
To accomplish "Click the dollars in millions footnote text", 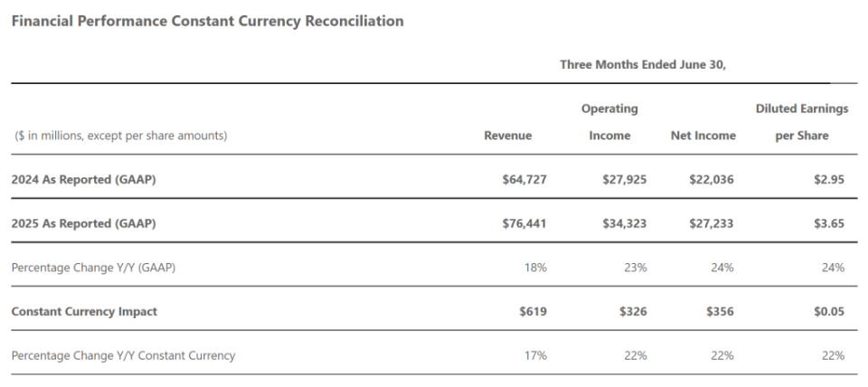I will tap(119, 136).
